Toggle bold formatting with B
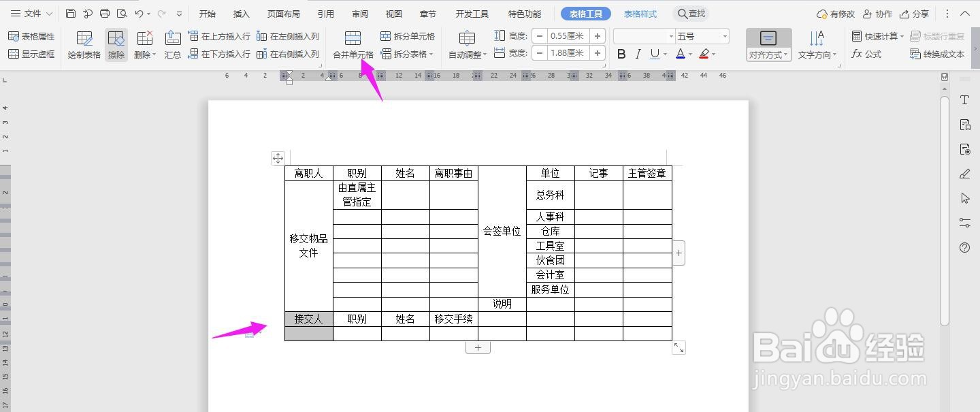The height and width of the screenshot is (412, 980). point(620,53)
